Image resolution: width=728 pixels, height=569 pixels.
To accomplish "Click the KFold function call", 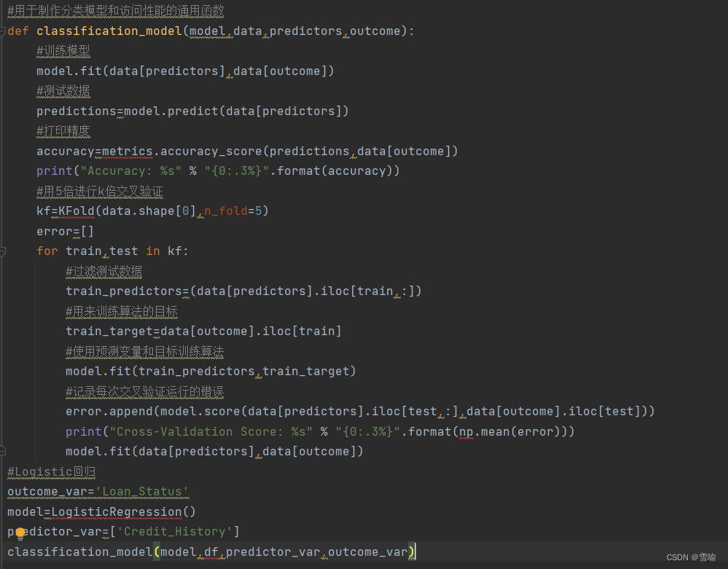I will point(77,211).
